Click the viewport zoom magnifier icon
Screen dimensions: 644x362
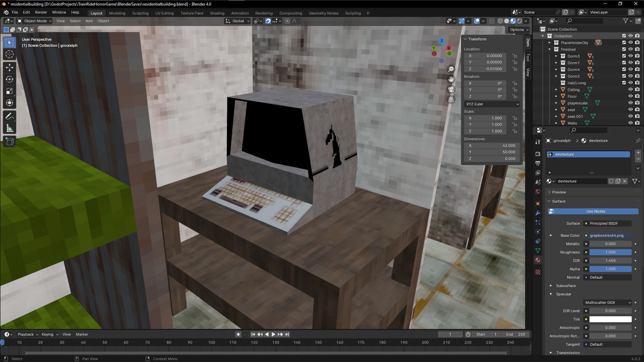point(451,69)
